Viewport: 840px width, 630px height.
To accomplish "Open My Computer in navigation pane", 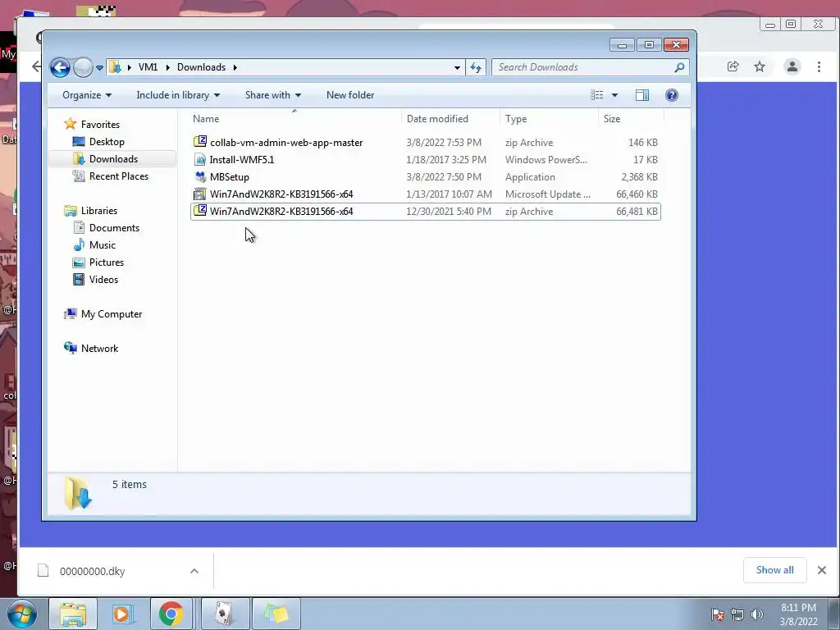I will 111,314.
